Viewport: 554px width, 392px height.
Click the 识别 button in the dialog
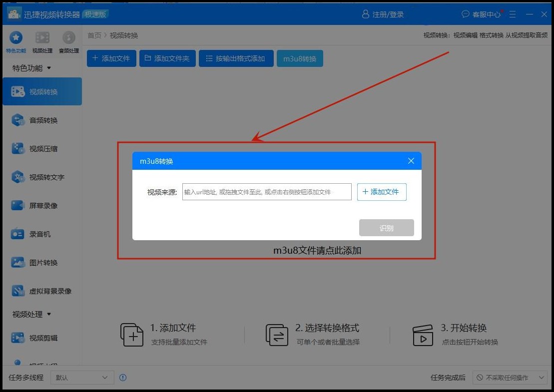click(387, 228)
